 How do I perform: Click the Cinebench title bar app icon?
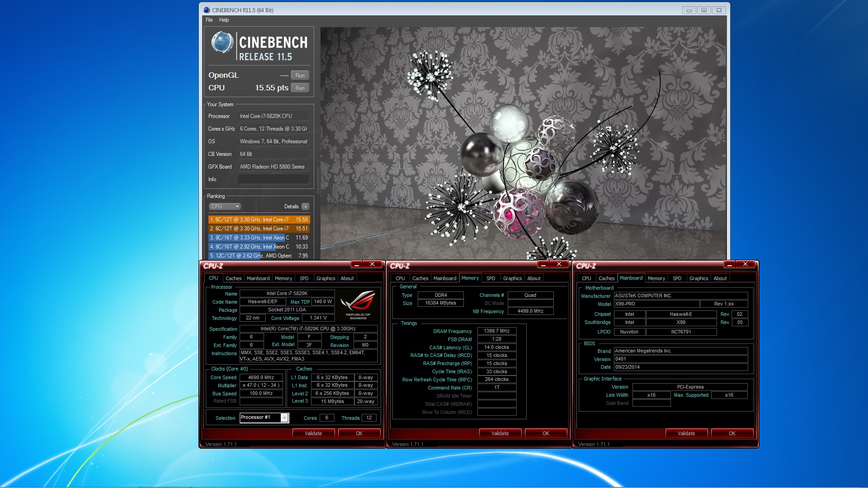[x=207, y=10]
